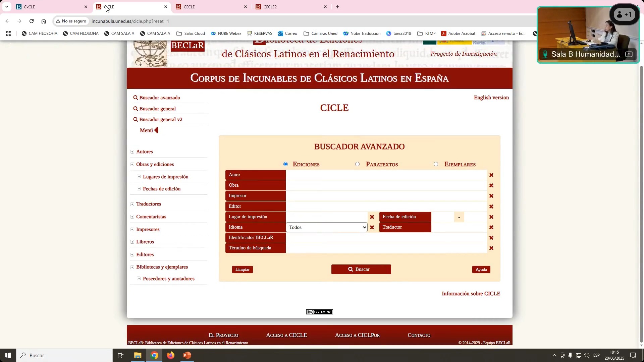
Task: Open Windows Start menu
Action: [x=8, y=356]
